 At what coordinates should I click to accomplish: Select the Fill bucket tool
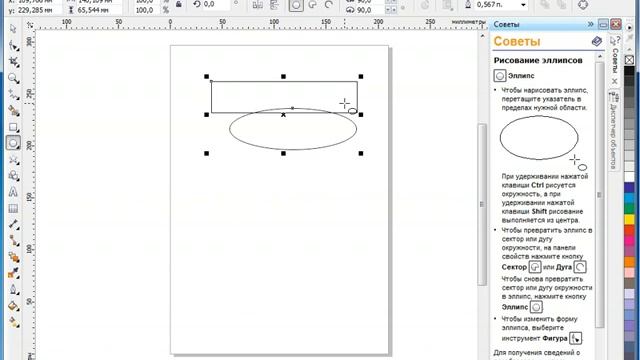pyautogui.click(x=13, y=306)
